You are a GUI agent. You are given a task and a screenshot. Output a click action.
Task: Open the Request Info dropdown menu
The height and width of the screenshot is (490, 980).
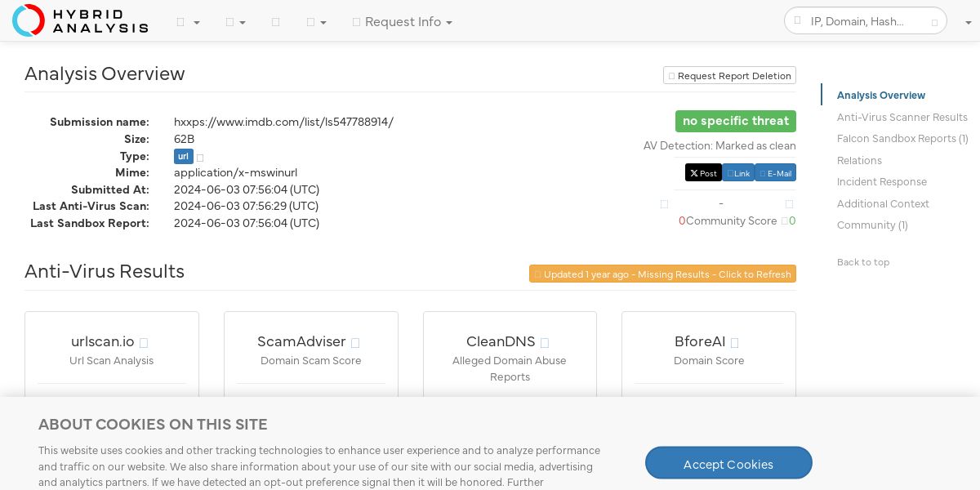[403, 22]
